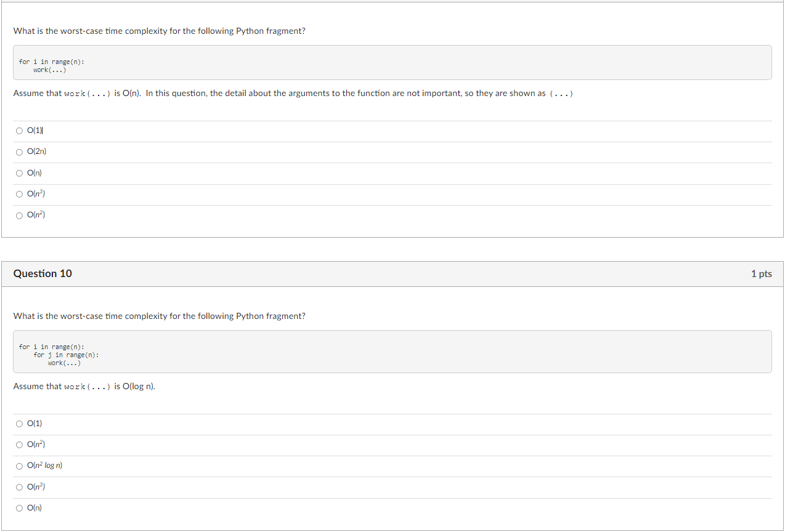Select O(1) for the first question
Image resolution: width=785 pixels, height=532 pixels.
point(19,131)
